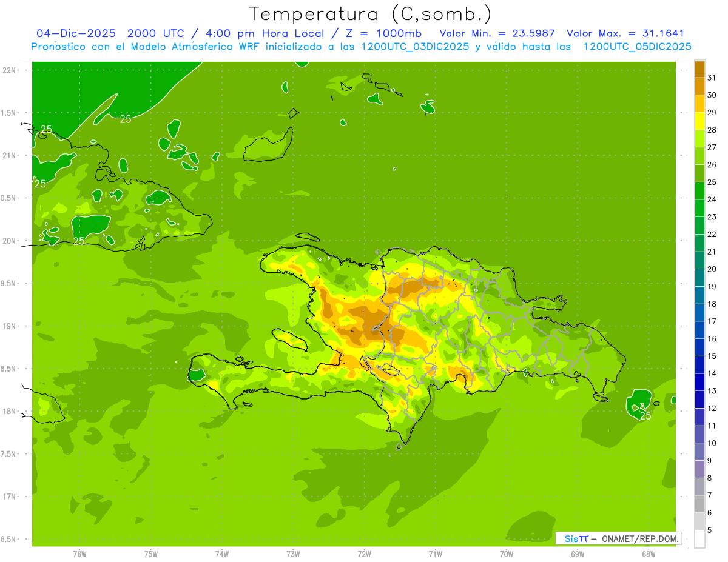Viewport: 728px width, 562px height.
Task: Click the 20N latitude axis label
Action: [x=9, y=241]
